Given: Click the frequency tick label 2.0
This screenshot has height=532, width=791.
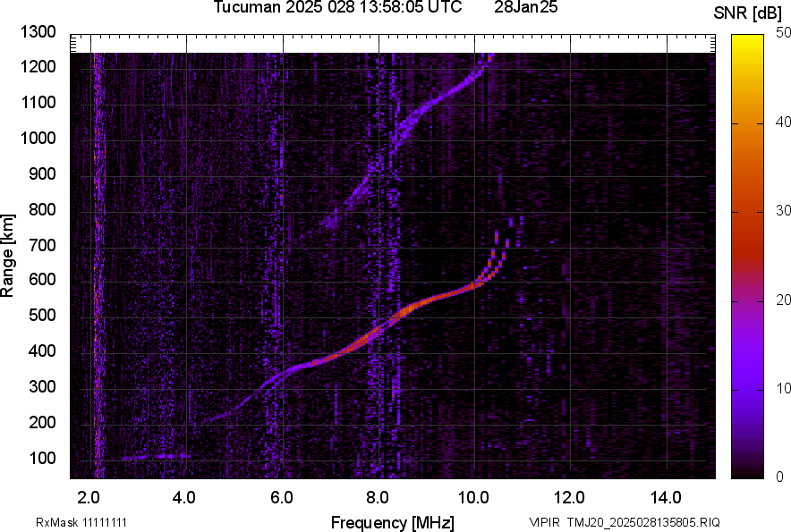Looking at the screenshot, I should 89,498.
